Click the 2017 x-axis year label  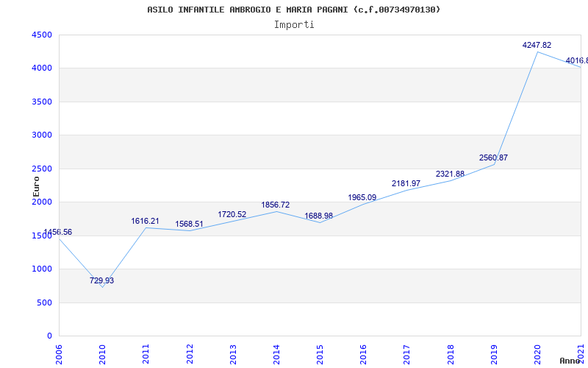407,354
